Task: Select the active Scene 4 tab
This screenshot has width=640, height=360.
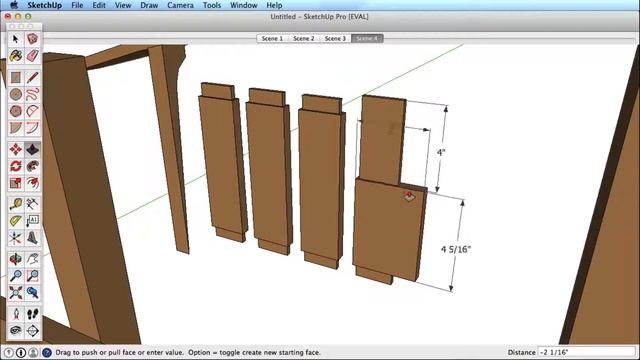Action: click(x=367, y=38)
